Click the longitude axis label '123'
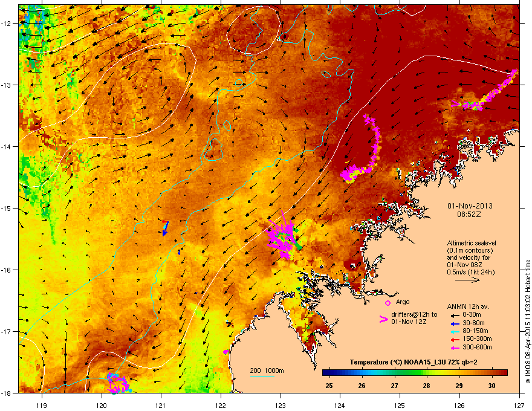This screenshot has height=411, width=532. (281, 405)
